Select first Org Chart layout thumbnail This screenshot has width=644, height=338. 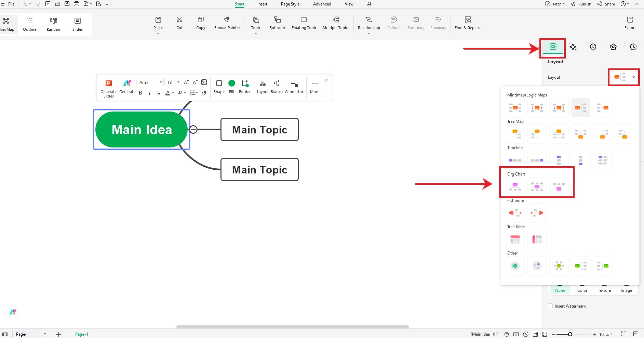[515, 186]
